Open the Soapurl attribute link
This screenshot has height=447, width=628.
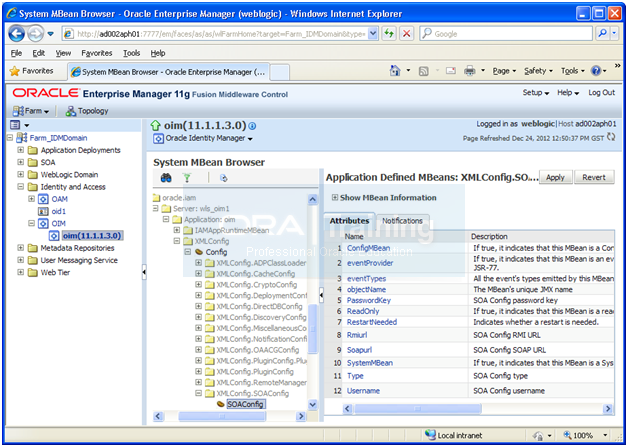pos(359,350)
